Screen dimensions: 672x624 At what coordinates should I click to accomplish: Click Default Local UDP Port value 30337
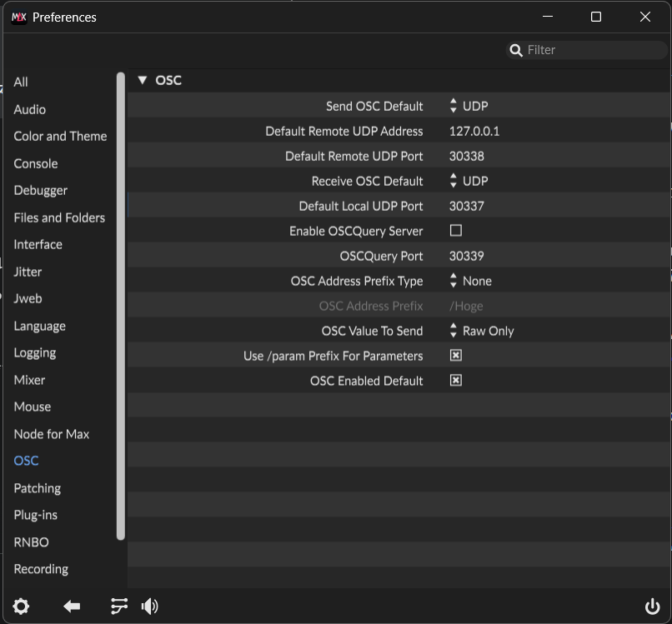click(x=466, y=206)
